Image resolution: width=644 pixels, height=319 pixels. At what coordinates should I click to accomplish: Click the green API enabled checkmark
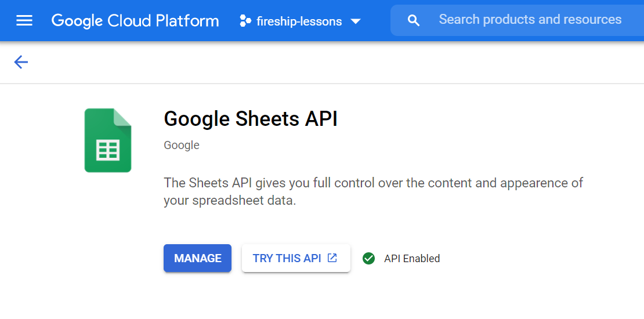368,258
